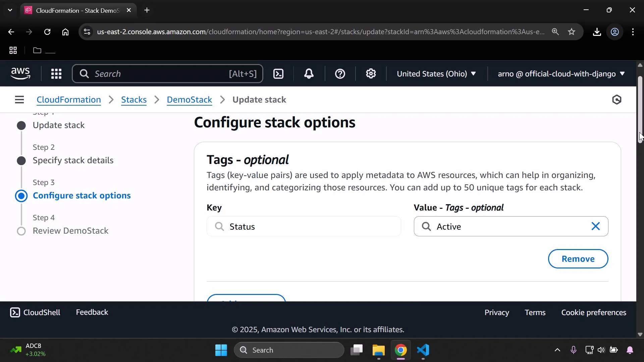644x362 pixels.
Task: Open the notifications bell
Action: (309, 73)
